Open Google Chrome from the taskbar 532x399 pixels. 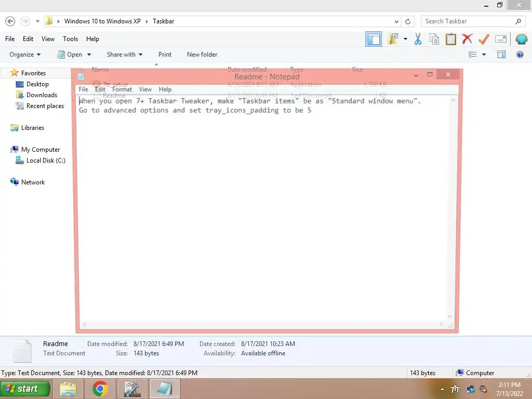pyautogui.click(x=100, y=389)
